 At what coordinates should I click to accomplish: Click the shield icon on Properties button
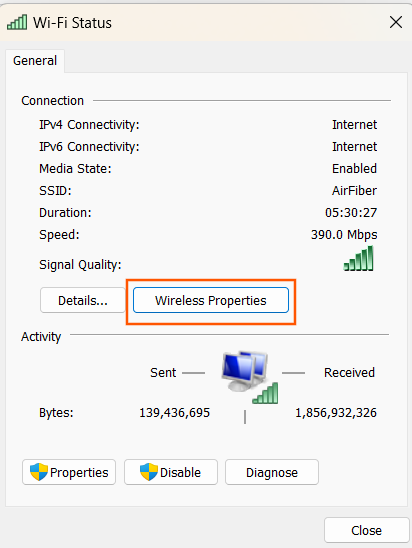pyautogui.click(x=38, y=472)
